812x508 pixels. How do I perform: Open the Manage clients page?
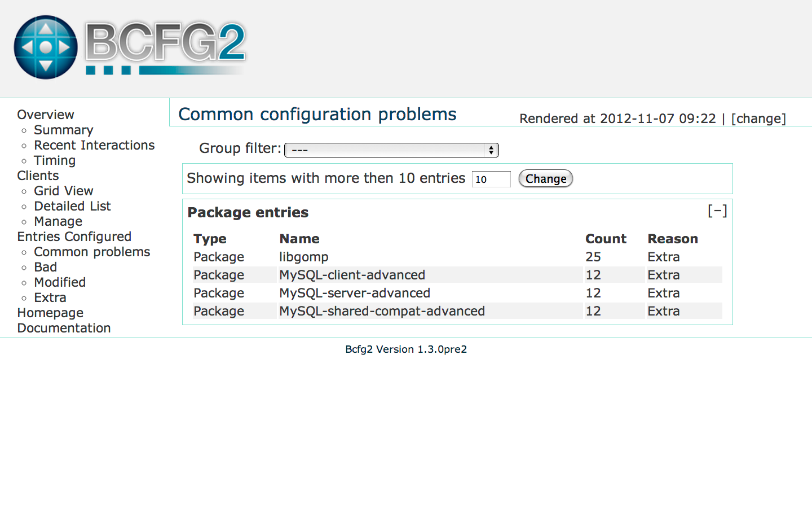58,221
